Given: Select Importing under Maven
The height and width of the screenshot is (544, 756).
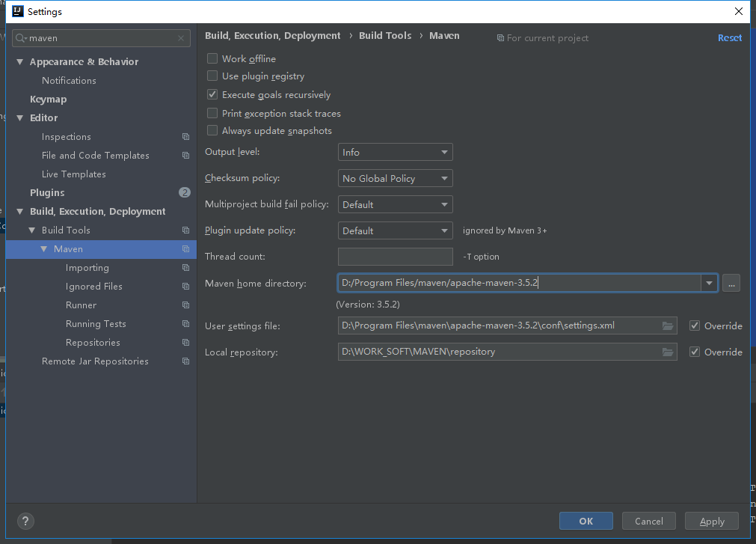Looking at the screenshot, I should pos(87,268).
